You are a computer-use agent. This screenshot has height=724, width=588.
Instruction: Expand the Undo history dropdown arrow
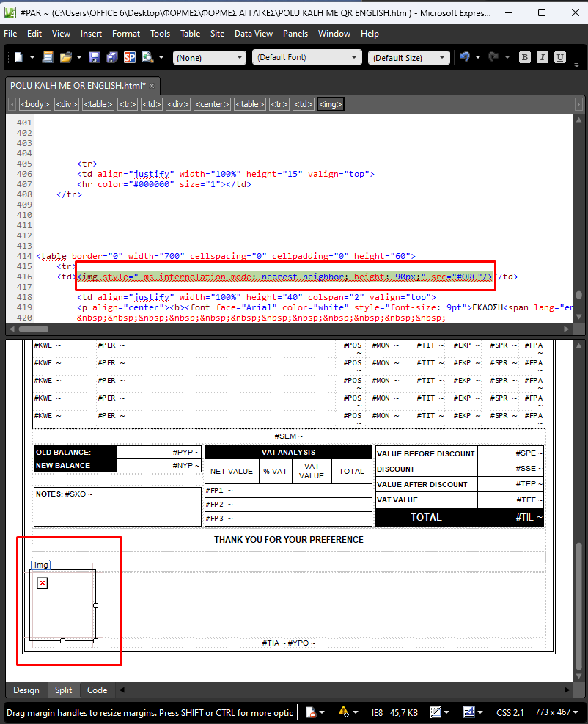tap(478, 57)
